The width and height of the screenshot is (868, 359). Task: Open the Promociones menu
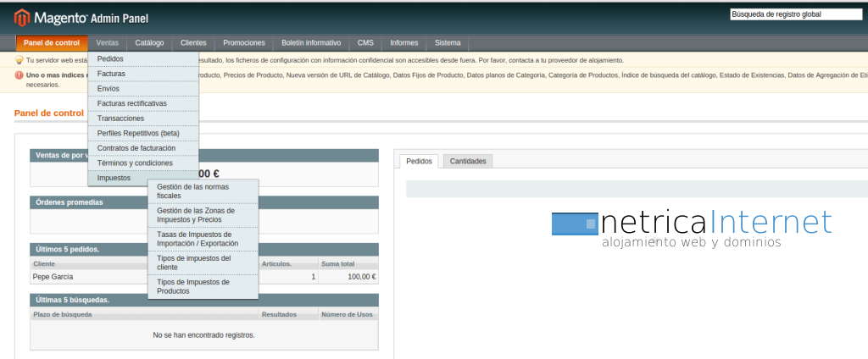pyautogui.click(x=244, y=42)
